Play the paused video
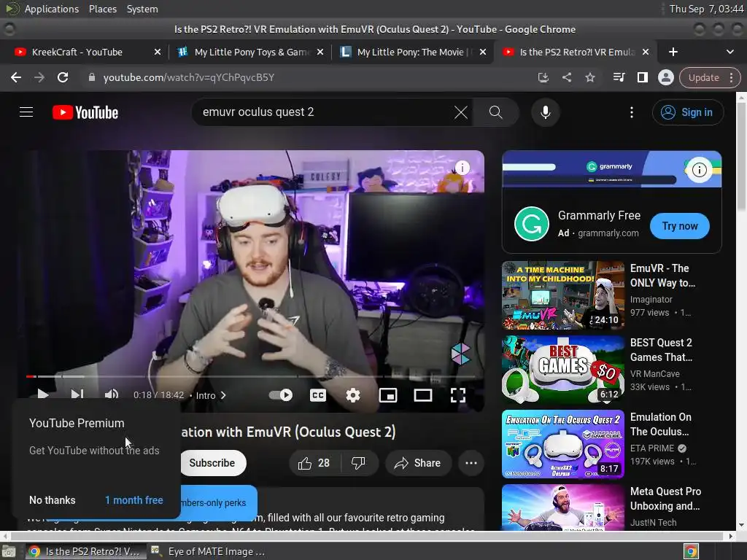The width and height of the screenshot is (747, 560). (x=43, y=394)
